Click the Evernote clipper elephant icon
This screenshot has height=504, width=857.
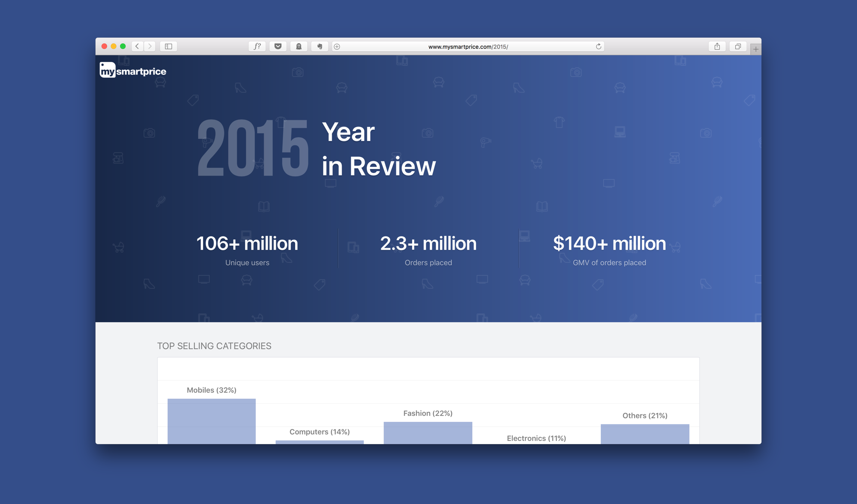[x=320, y=46]
